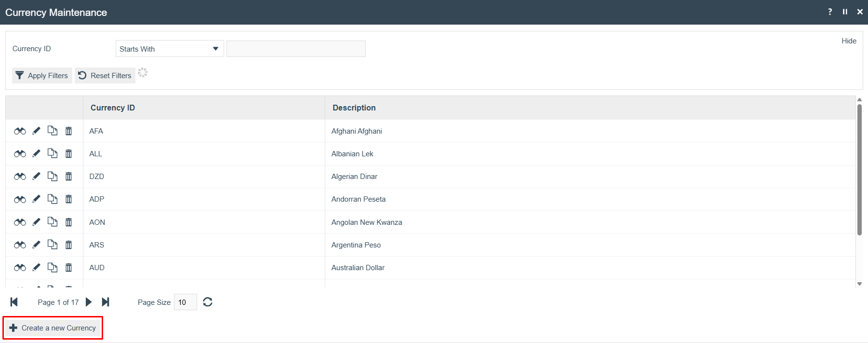Screen dimensions: 868x343
Task: Go to the next page
Action: coord(89,302)
